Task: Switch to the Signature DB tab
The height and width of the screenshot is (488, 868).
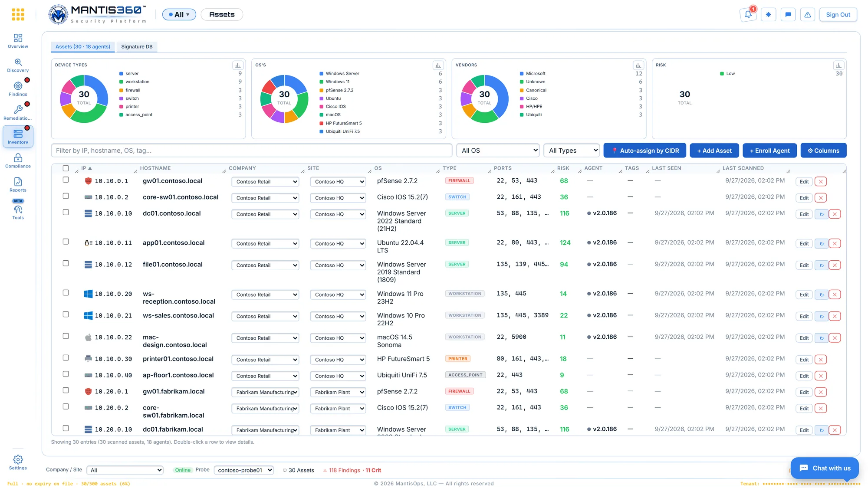Action: tap(137, 47)
